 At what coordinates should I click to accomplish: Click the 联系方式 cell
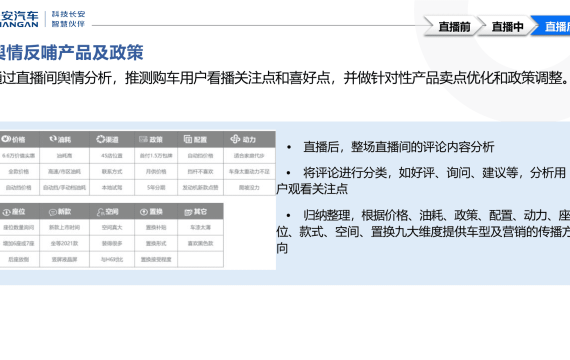click(112, 171)
